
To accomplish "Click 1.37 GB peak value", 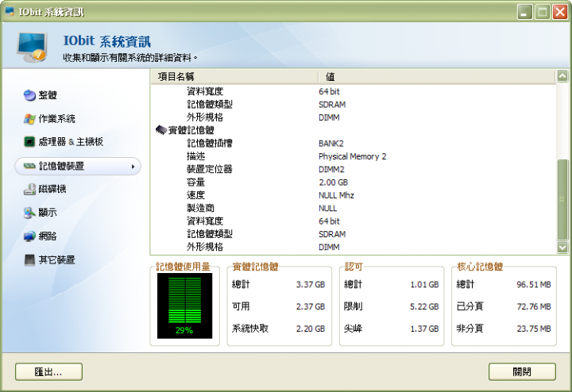I will tap(424, 329).
